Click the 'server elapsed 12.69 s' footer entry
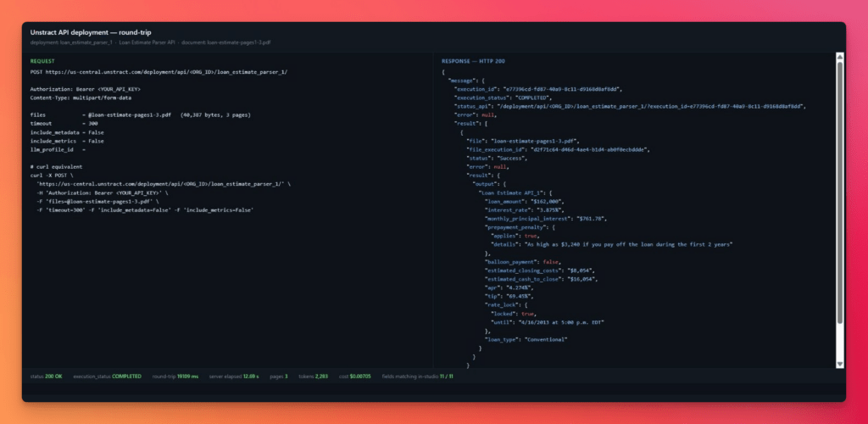Image resolution: width=868 pixels, height=424 pixels. click(234, 377)
